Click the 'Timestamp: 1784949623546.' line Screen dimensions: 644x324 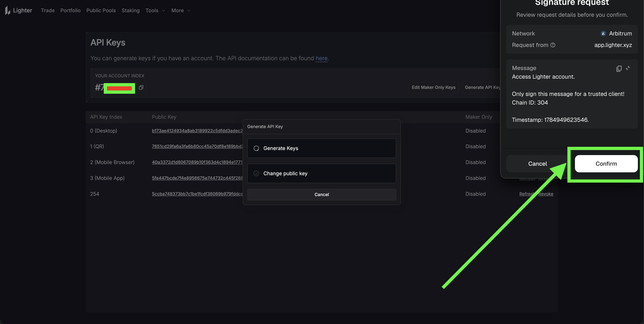tap(550, 120)
